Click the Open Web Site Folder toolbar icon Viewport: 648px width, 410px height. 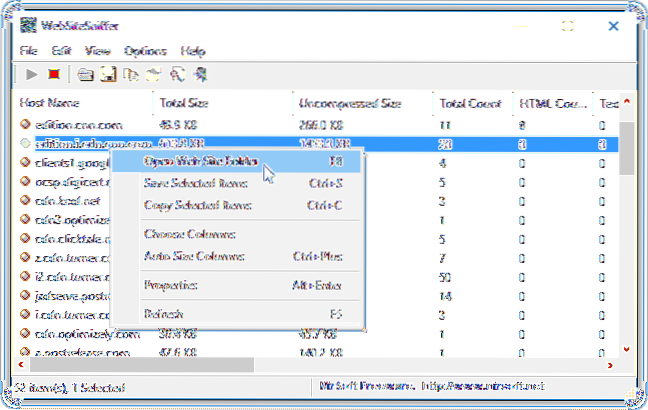[x=86, y=73]
